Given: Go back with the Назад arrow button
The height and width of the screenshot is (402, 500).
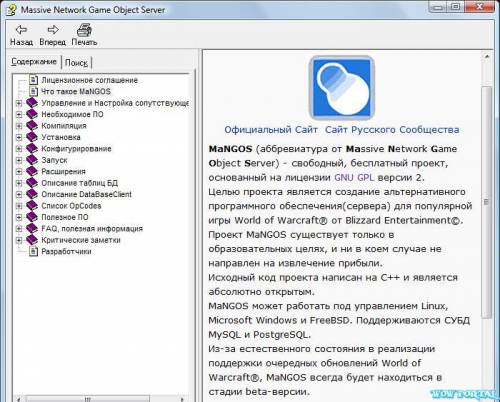Looking at the screenshot, I should pyautogui.click(x=21, y=35).
